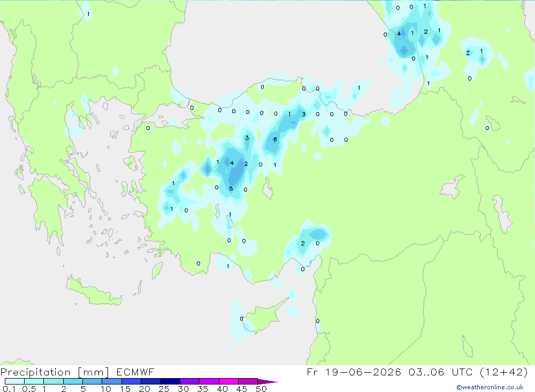Select the 2–5 mm legend color swatch
The width and height of the screenshot is (535, 392).
point(73,381)
